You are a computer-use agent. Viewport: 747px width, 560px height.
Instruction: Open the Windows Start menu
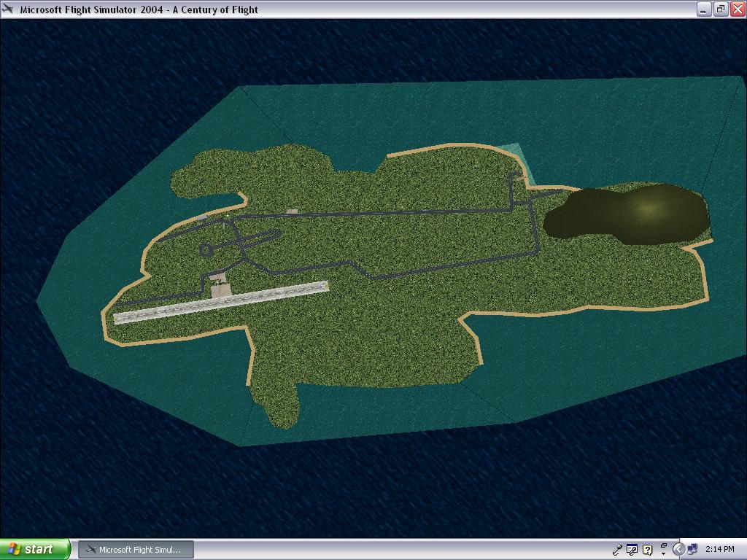click(x=35, y=549)
